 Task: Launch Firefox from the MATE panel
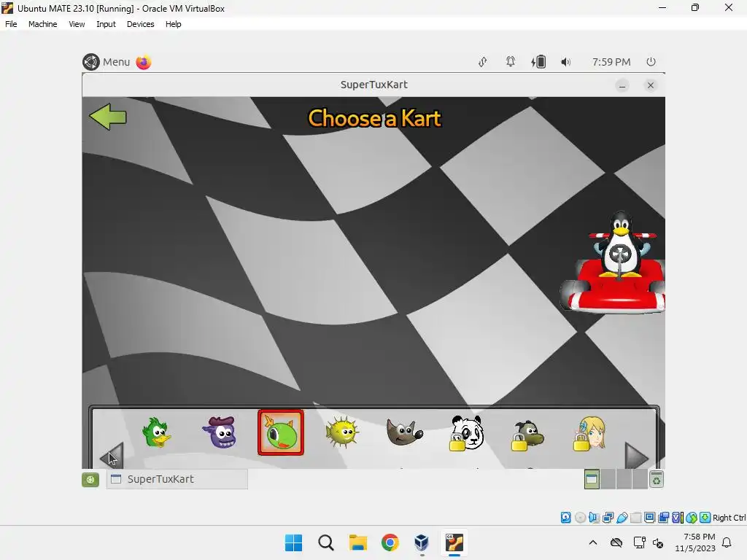click(144, 62)
